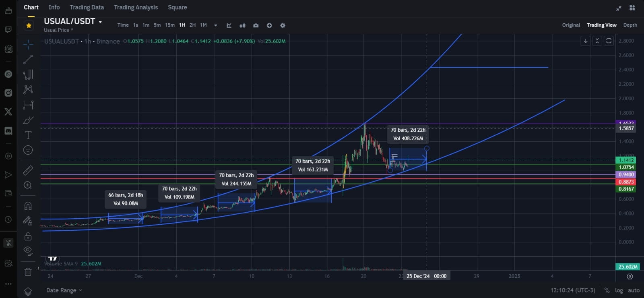The height and width of the screenshot is (298, 644).
Task: Open the Gann and Fibonacci tools
Action: pos(28,74)
